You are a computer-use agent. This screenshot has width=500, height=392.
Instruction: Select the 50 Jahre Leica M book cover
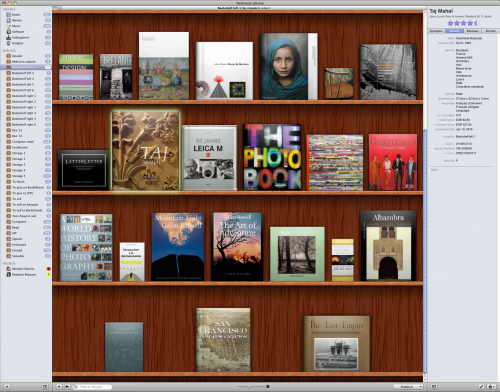210,158
